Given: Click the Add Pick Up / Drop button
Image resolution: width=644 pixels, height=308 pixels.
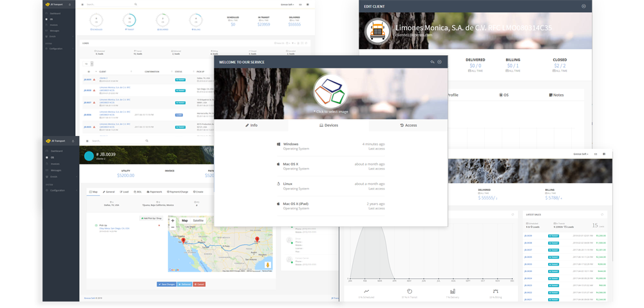Looking at the screenshot, I should pos(151,218).
